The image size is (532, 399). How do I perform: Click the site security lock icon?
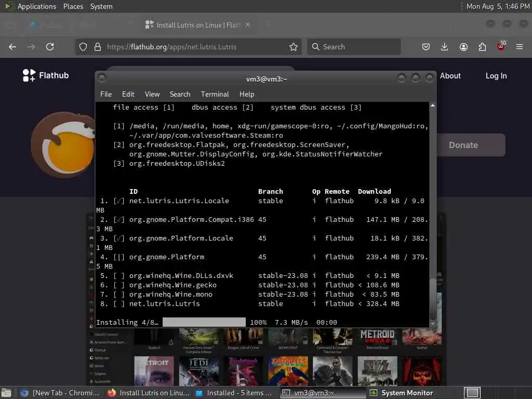click(x=98, y=47)
